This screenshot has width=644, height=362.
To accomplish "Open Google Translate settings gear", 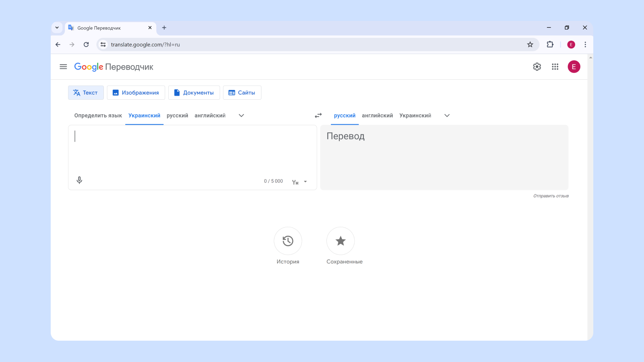I will pyautogui.click(x=537, y=67).
